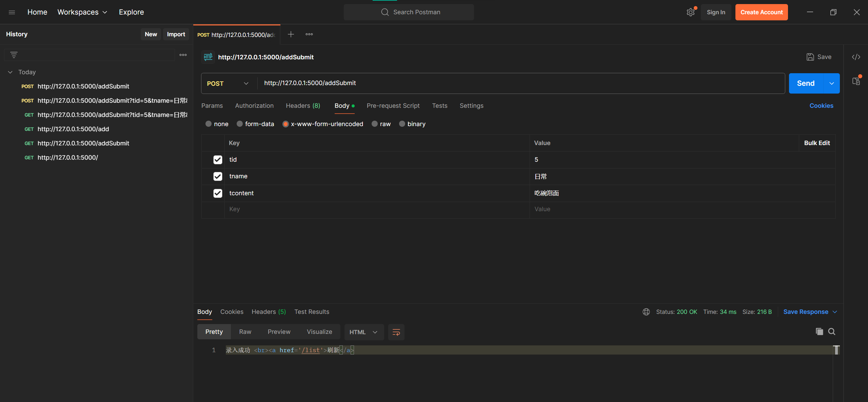Screen dimensions: 868x402
Task: Select the form-data body type
Action: pyautogui.click(x=240, y=124)
